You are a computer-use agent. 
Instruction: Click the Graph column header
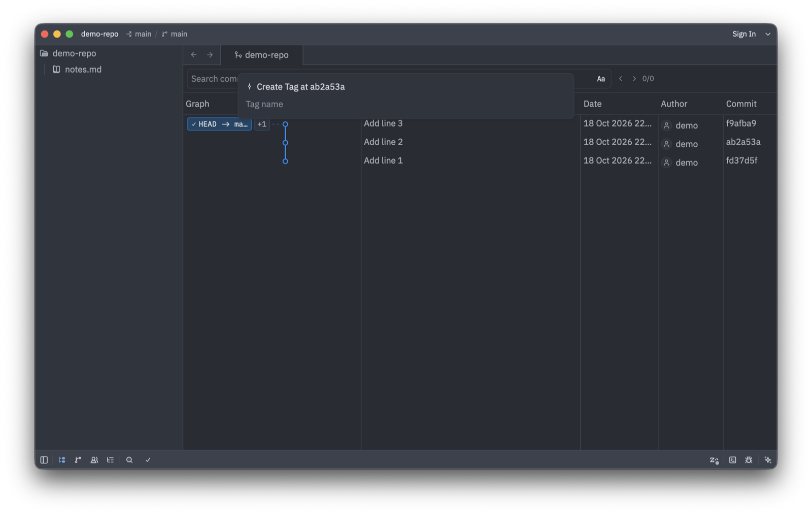click(197, 104)
